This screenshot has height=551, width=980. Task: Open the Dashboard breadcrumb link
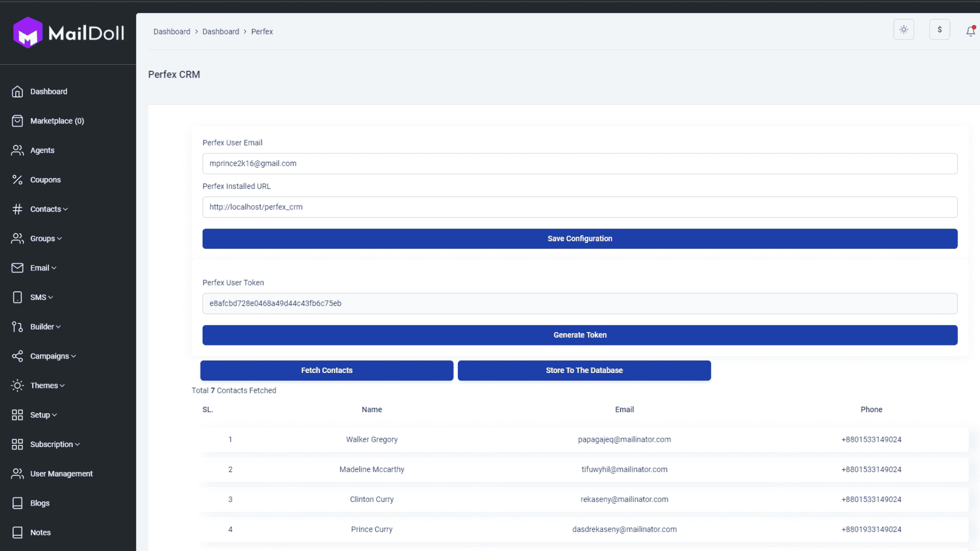(172, 31)
